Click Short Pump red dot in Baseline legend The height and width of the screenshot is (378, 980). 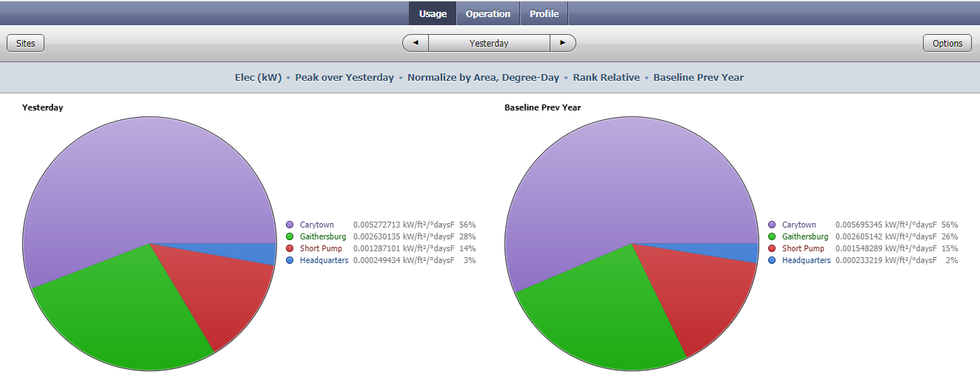pyautogui.click(x=772, y=248)
